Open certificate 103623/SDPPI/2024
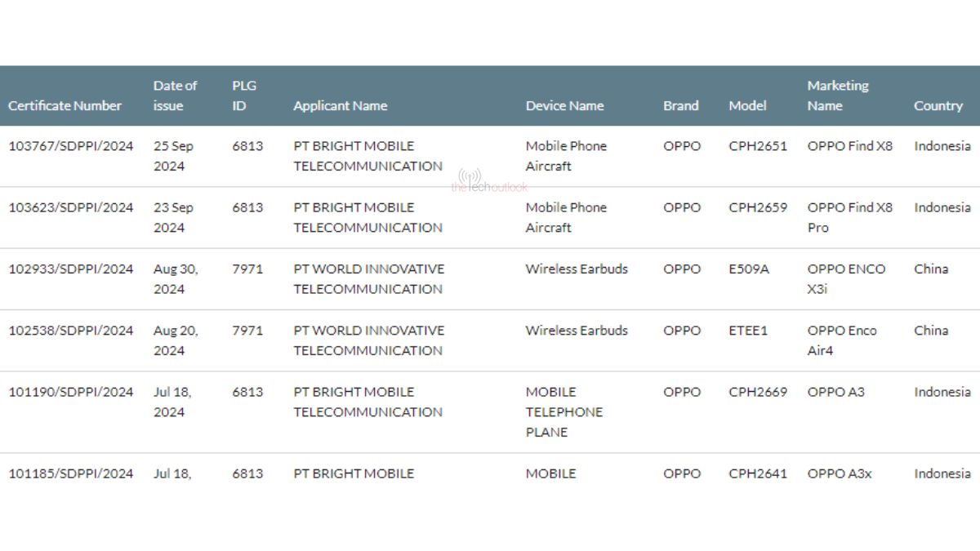Image resolution: width=980 pixels, height=551 pixels. point(70,207)
